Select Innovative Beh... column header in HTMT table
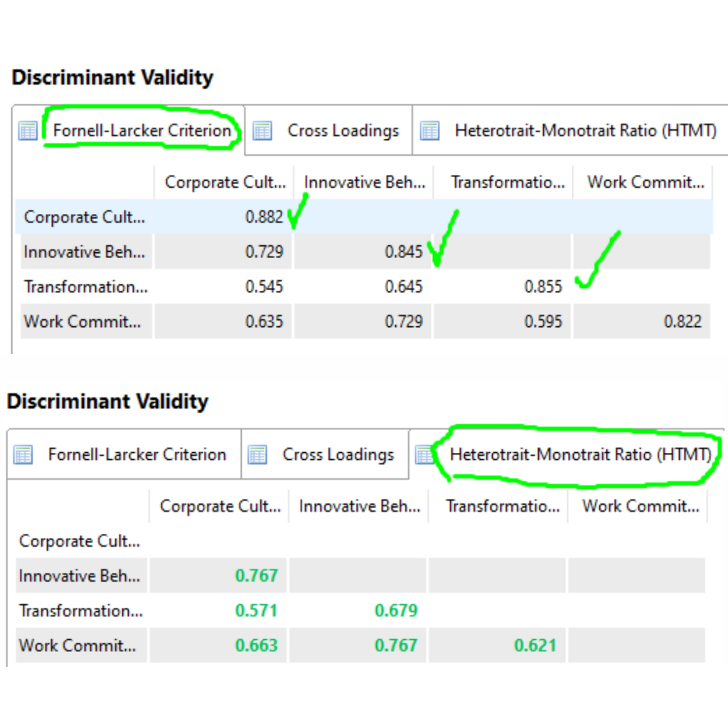 (x=360, y=505)
